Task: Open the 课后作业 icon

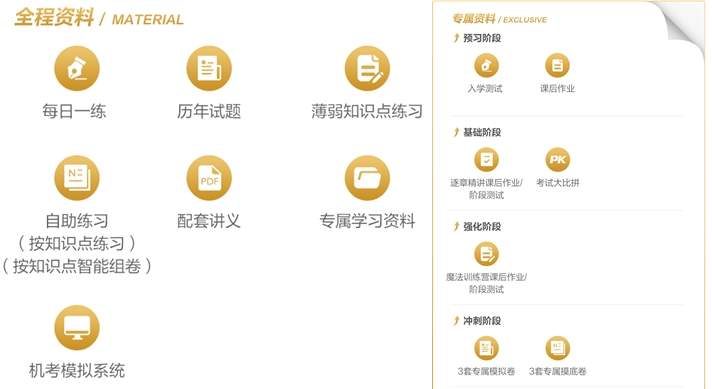Action: tap(557, 65)
